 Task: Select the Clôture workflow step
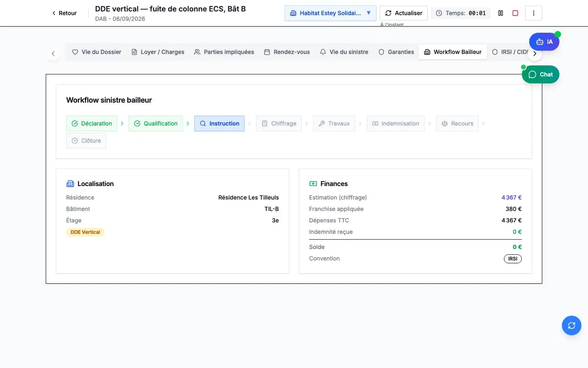click(x=86, y=141)
